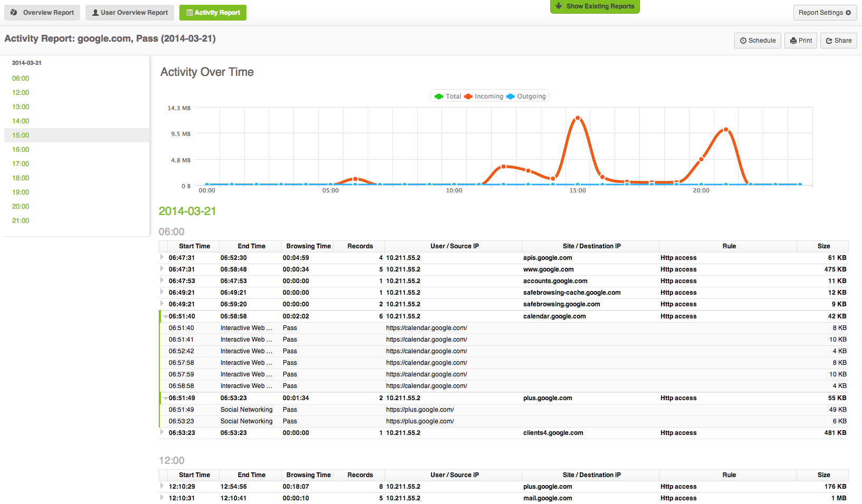Sort the table by Browsing Time column
The width and height of the screenshot is (862, 504).
point(308,246)
